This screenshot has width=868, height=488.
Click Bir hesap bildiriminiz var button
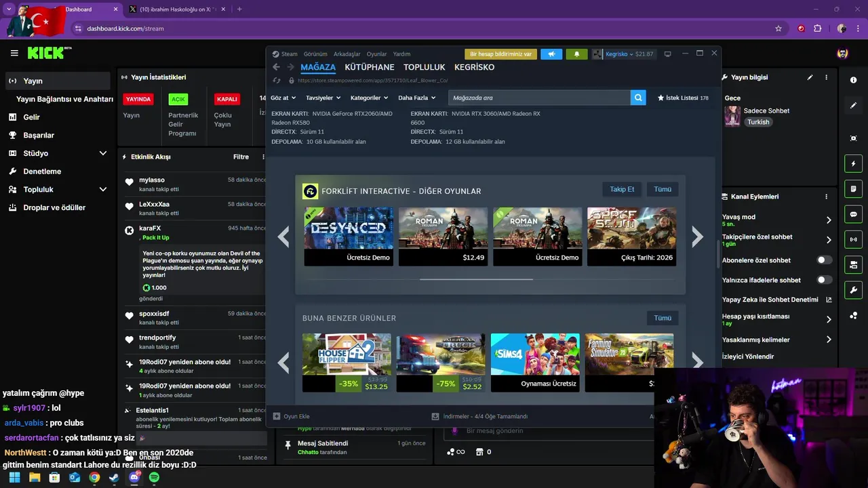501,54
